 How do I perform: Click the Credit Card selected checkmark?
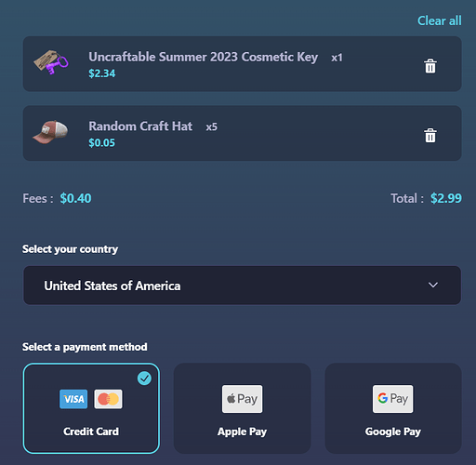(x=144, y=379)
